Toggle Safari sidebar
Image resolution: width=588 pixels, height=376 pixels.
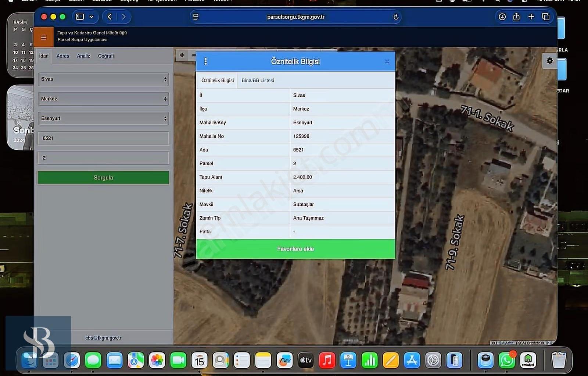click(x=80, y=17)
